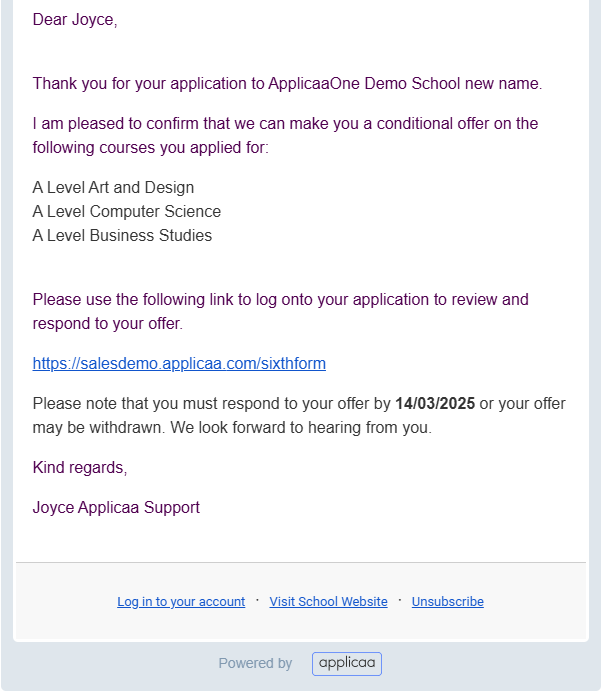Click the Dear Joyce greeting
This screenshot has height=695, width=602.
[75, 20]
